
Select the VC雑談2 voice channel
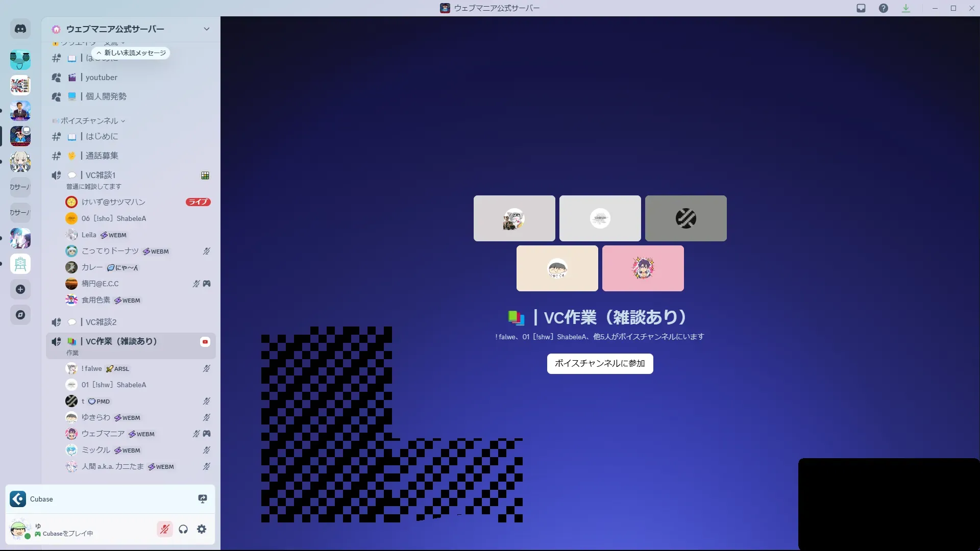(101, 322)
